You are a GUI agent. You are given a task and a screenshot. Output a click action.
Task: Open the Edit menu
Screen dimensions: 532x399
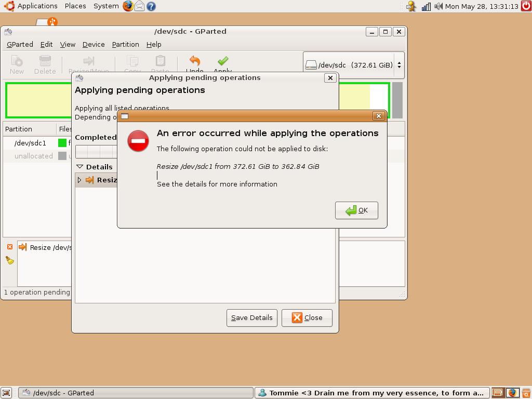coord(46,45)
